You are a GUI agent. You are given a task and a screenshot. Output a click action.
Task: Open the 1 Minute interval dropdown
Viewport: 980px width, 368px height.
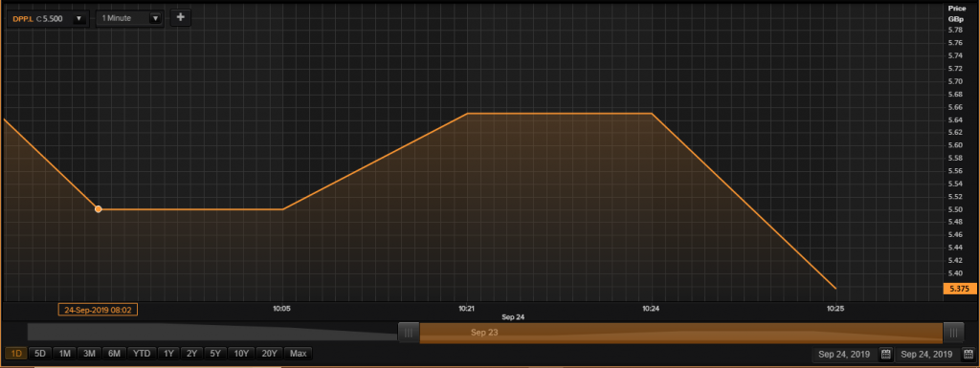(130, 18)
